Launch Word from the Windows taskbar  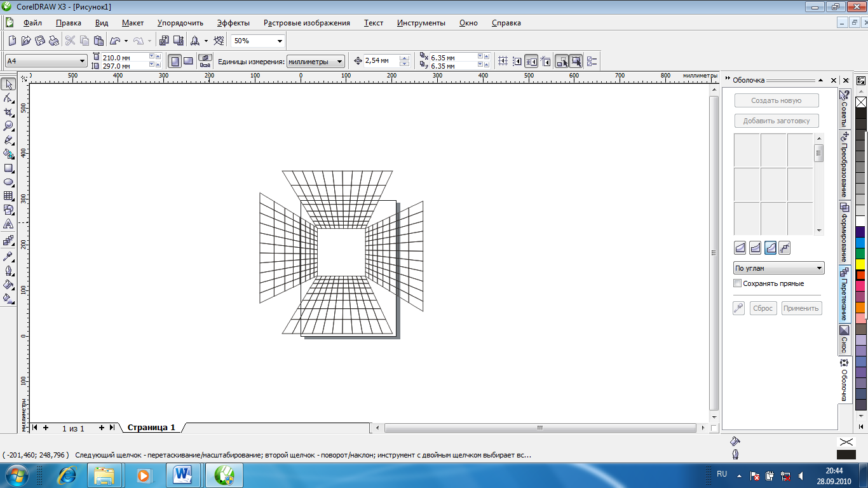point(183,474)
